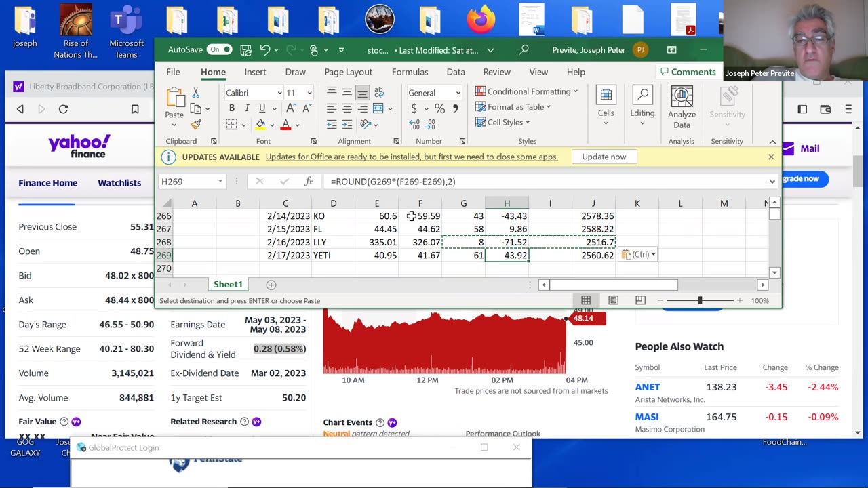Click the ANET symbol link
Screen dimensions: 868x488
tap(648, 387)
